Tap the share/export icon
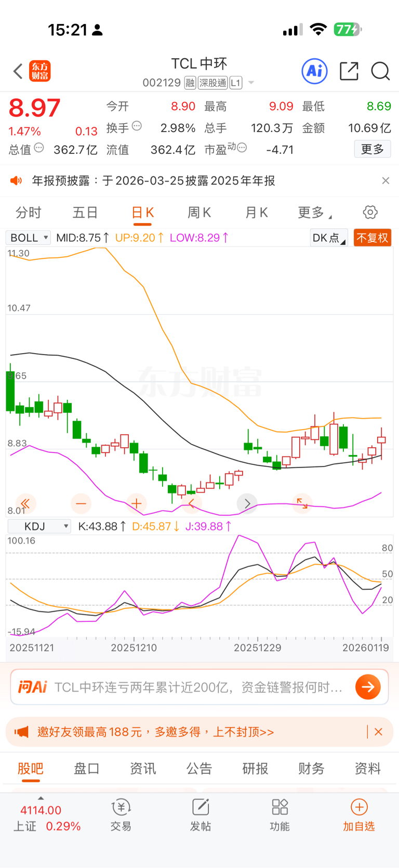This screenshot has height=868, width=399. [x=349, y=71]
